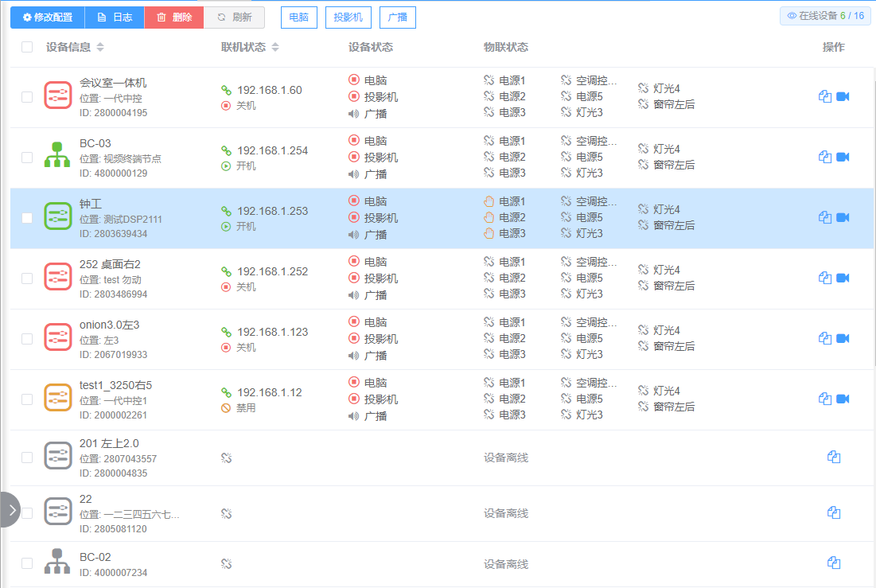Tick the checkbox for 会议室一体机
This screenshot has height=588, width=876.
(27, 97)
